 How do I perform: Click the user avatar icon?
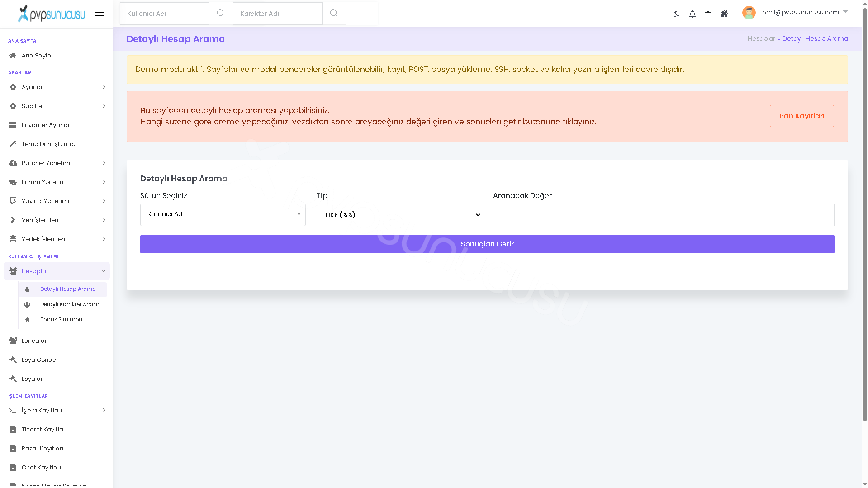pos(749,13)
